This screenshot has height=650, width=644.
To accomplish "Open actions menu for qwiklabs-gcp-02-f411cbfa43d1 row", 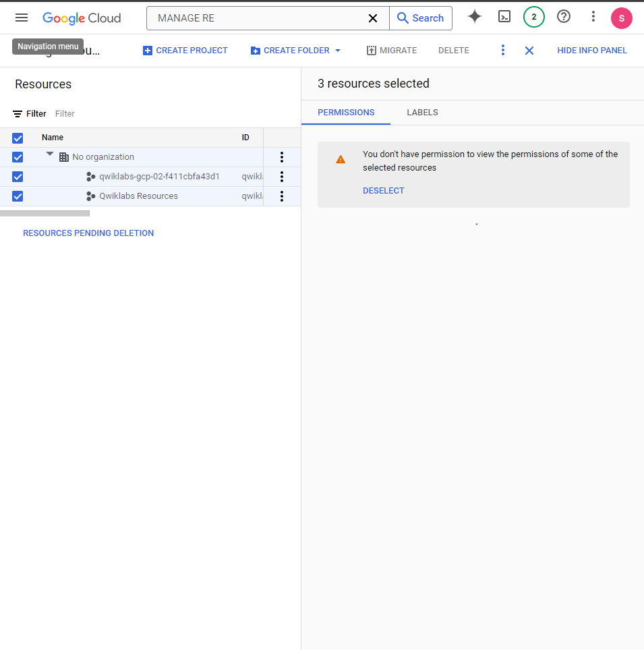I will tap(282, 177).
